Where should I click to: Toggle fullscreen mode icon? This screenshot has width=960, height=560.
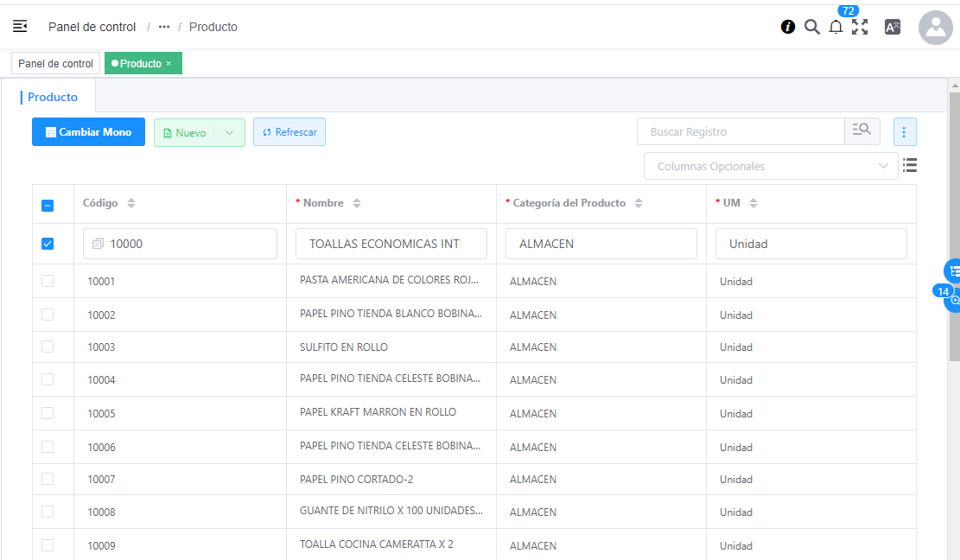pyautogui.click(x=860, y=27)
